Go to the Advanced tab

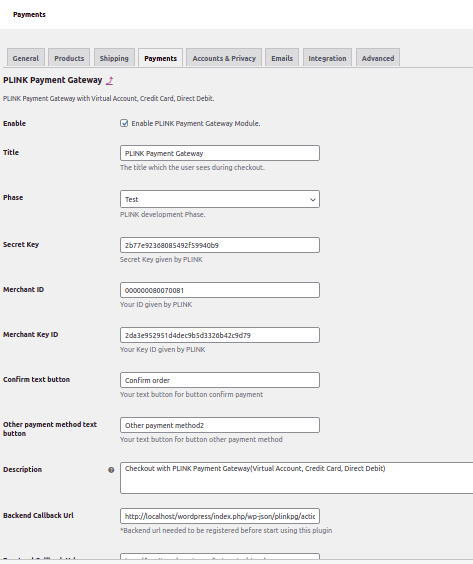[x=378, y=58]
